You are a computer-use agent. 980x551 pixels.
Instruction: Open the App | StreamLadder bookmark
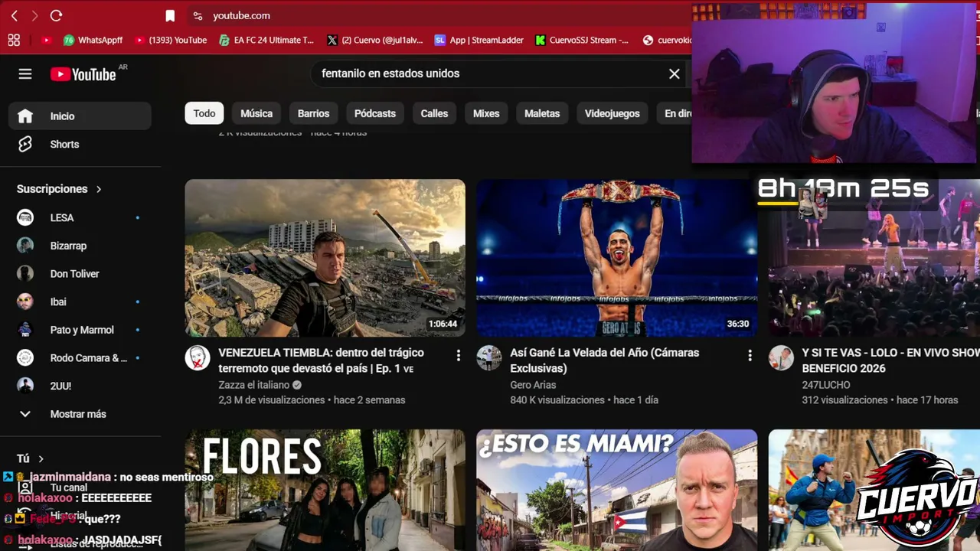pos(479,40)
